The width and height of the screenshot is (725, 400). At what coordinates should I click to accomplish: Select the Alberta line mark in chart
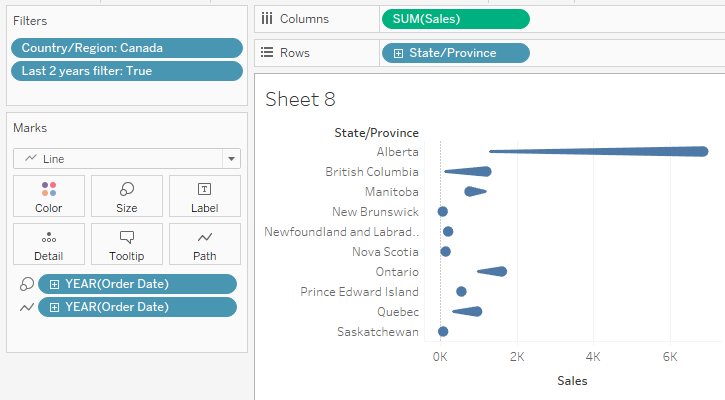point(600,151)
